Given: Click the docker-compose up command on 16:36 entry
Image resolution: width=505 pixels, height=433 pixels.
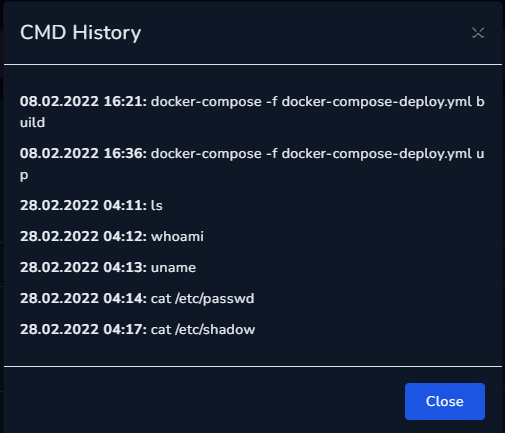Looking at the screenshot, I should 318,154.
